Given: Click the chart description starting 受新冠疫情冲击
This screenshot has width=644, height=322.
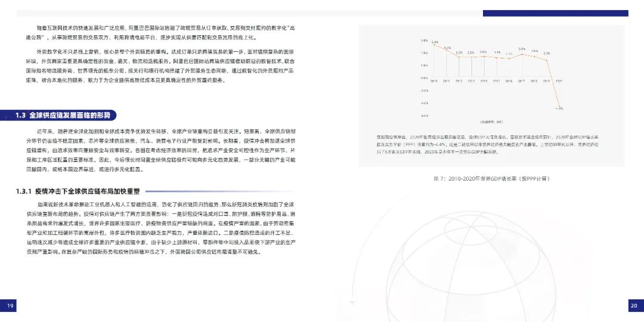Looking at the screenshot, I should coord(489,144).
